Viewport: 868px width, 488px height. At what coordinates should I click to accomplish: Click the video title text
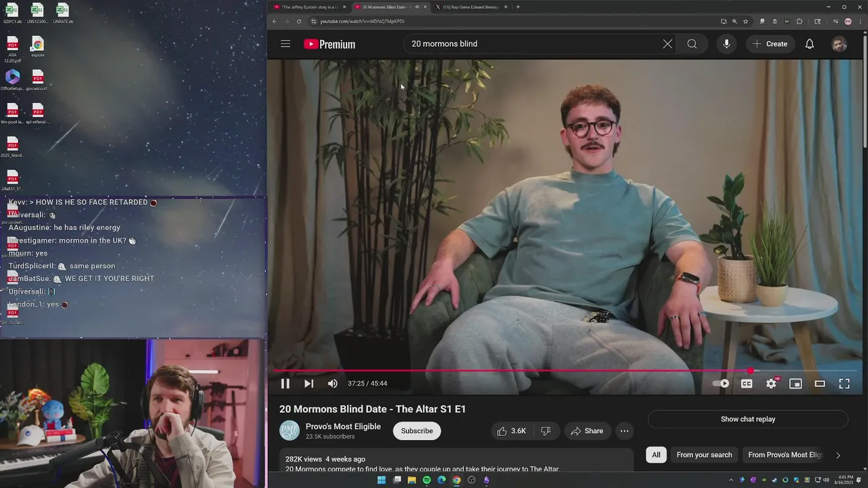coord(372,409)
